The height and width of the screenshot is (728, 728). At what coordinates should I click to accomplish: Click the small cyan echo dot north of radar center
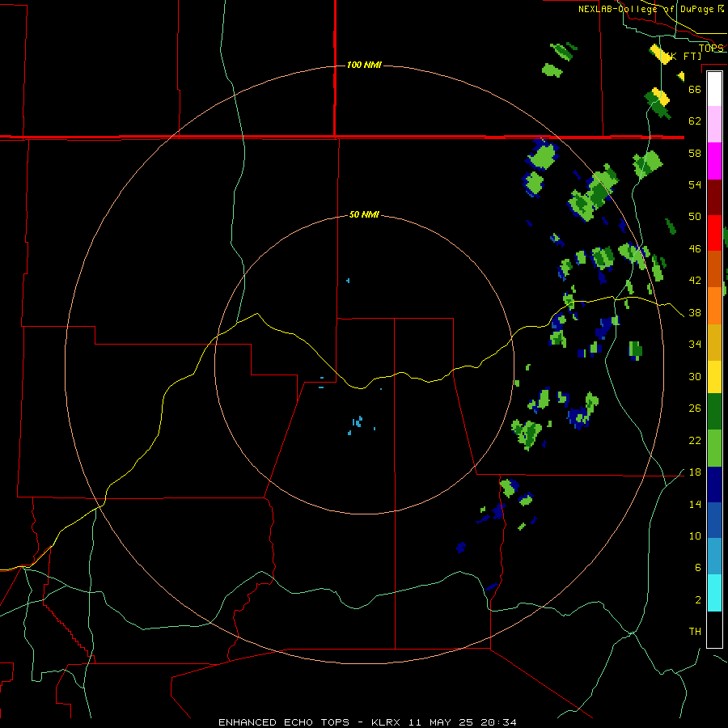(348, 281)
